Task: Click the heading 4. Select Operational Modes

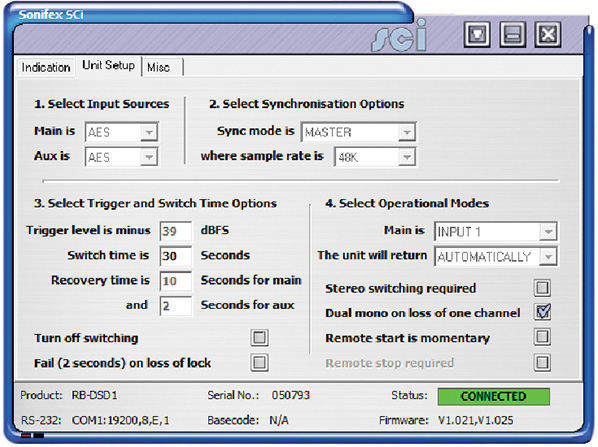Action: 407,203
